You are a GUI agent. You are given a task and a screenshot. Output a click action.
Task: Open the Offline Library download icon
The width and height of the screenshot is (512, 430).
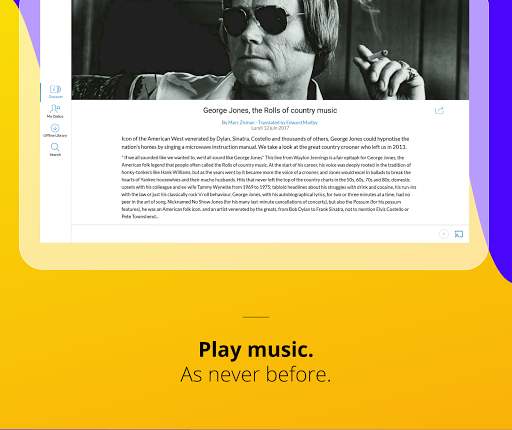pyautogui.click(x=55, y=128)
